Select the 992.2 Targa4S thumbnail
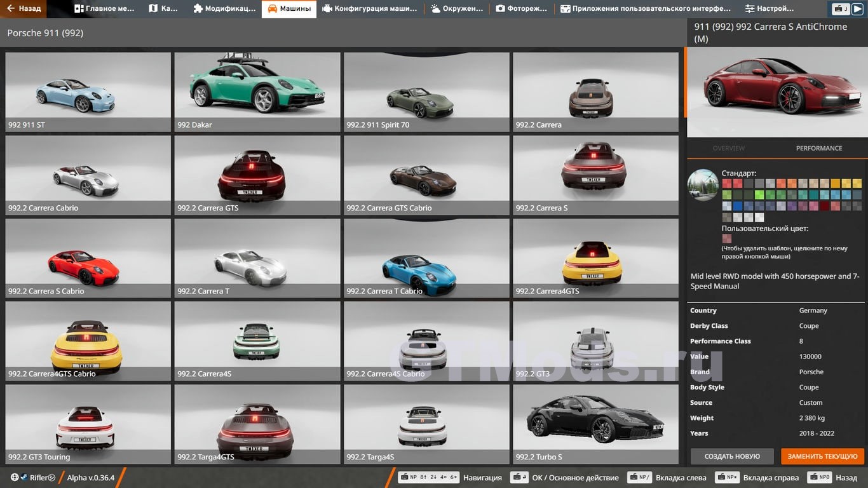 tap(426, 424)
